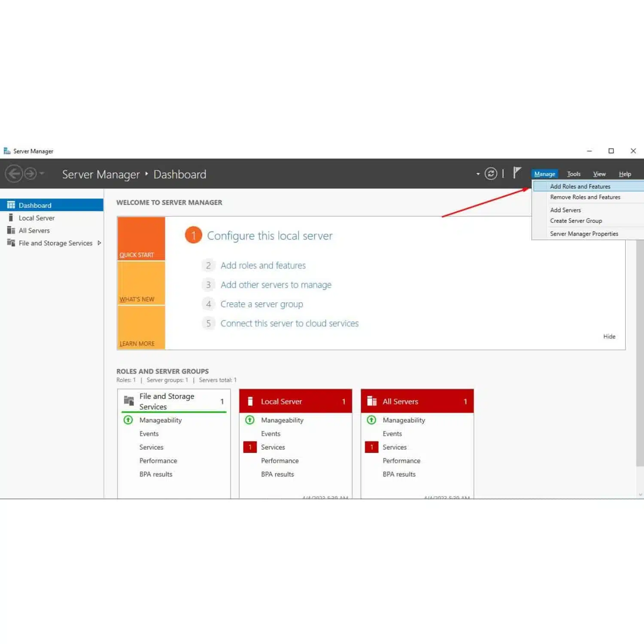
Task: Open the Quick Start tile
Action: tap(141, 238)
